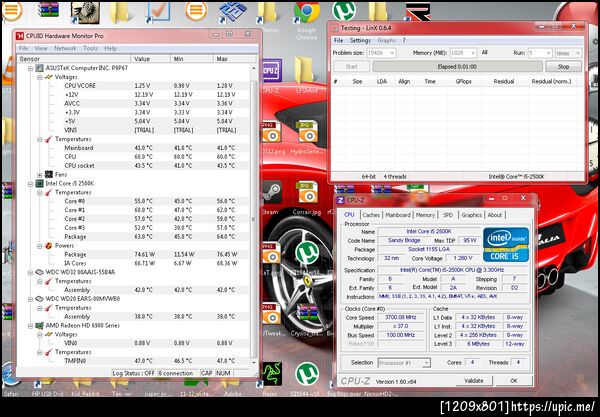Image resolution: width=600 pixels, height=417 pixels.
Task: Click the Elapsed progress bar in LinX
Action: (x=457, y=67)
